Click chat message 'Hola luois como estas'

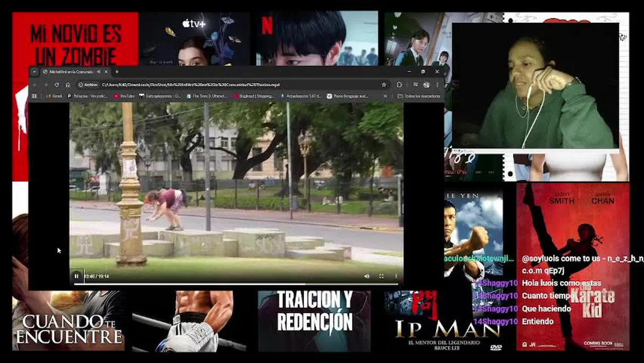tap(561, 283)
